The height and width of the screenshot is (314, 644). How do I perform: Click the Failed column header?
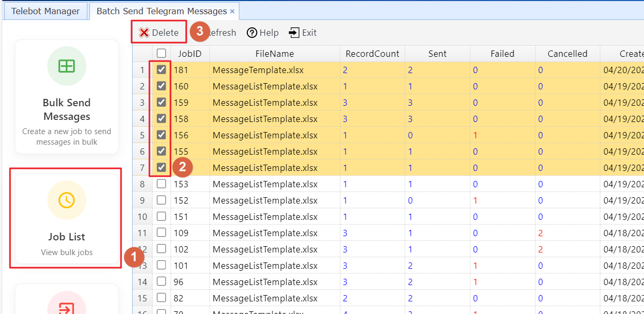[502, 54]
